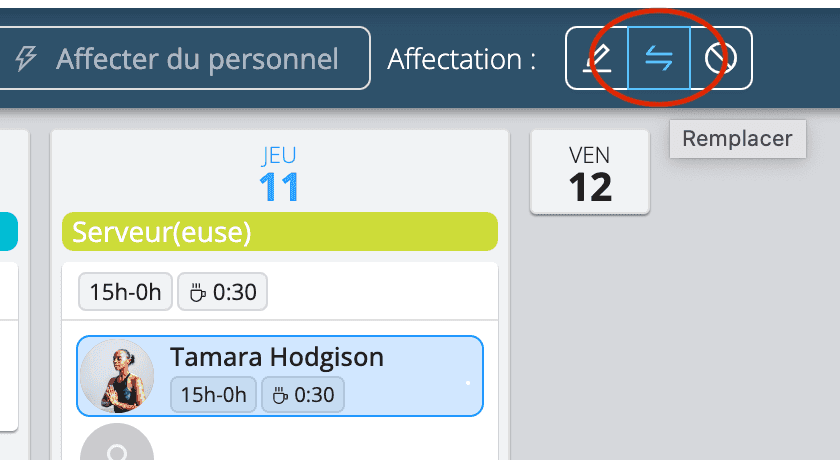Click the Serveur(euse) green role banner
Viewport: 840px width, 460px height.
280,231
